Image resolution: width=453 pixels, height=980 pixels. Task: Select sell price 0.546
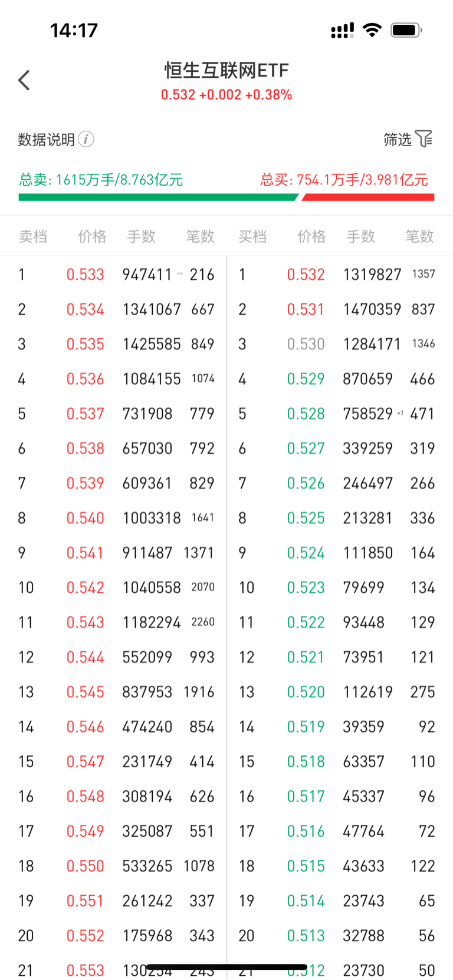[x=86, y=727]
